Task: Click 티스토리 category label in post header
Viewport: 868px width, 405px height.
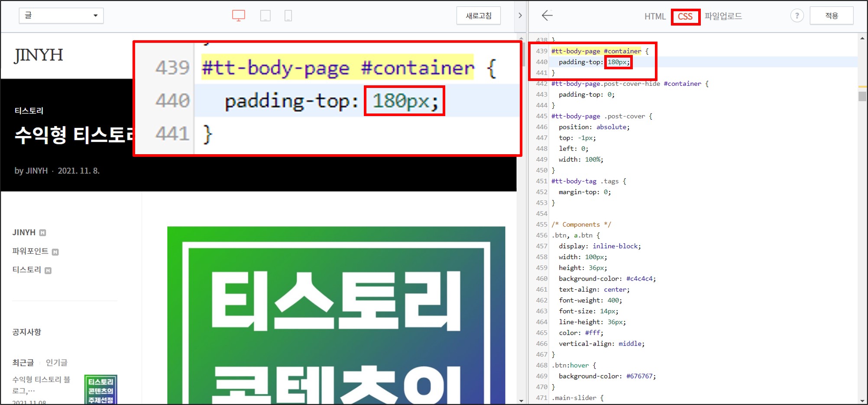Action: click(x=29, y=111)
